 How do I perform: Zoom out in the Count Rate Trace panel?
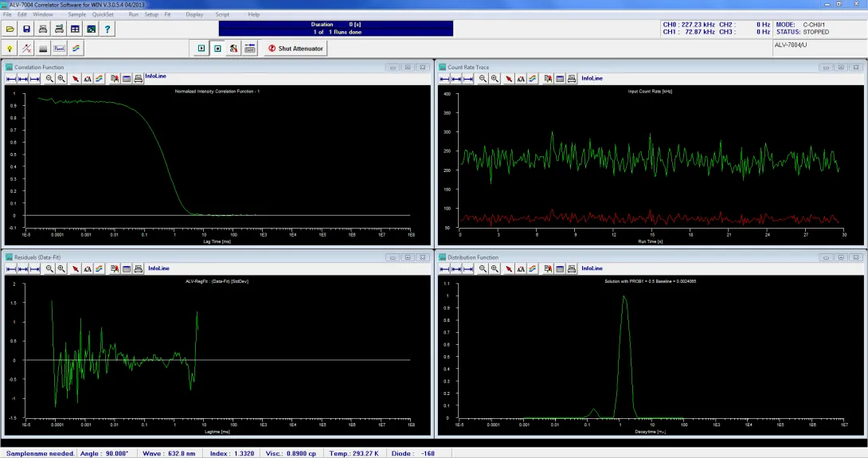(483, 79)
